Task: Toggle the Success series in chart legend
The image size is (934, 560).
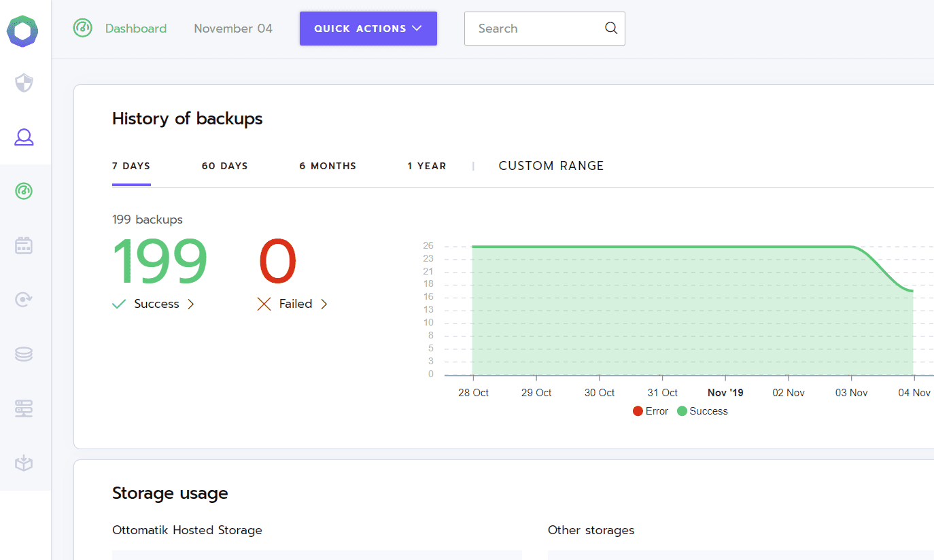Action: 702,411
